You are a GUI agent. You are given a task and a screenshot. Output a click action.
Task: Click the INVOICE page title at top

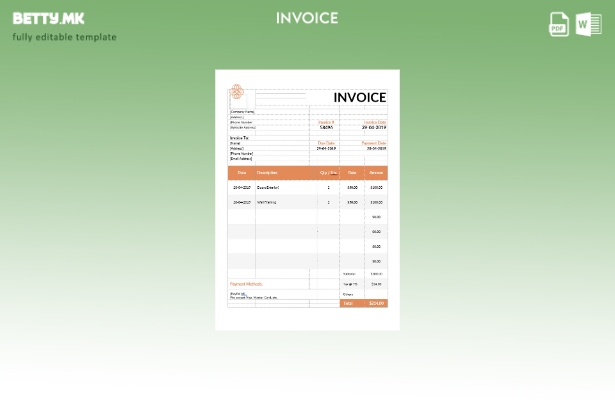[x=307, y=18]
